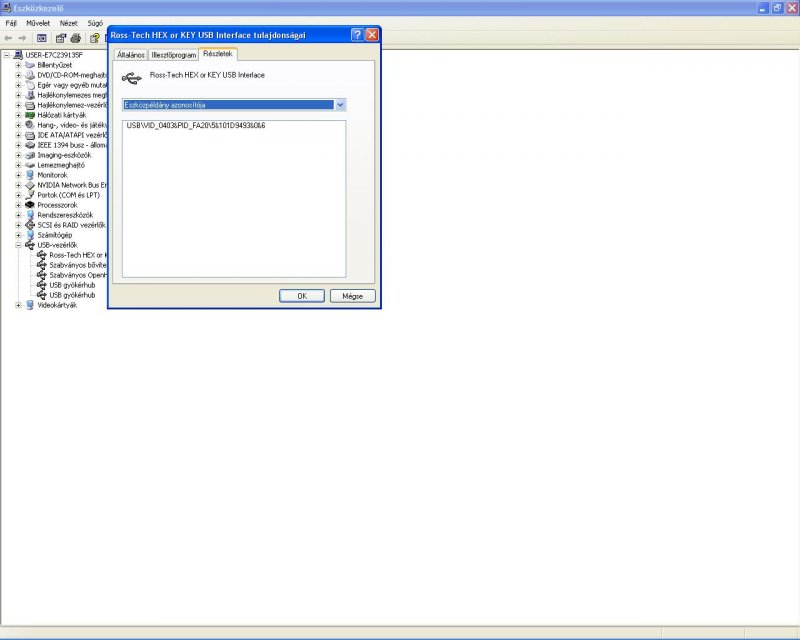800x640 pixels.
Task: Click the Mégse cancel button
Action: (x=353, y=296)
